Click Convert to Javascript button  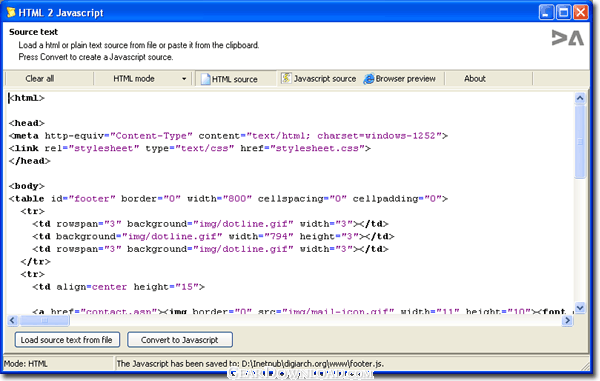coord(180,340)
